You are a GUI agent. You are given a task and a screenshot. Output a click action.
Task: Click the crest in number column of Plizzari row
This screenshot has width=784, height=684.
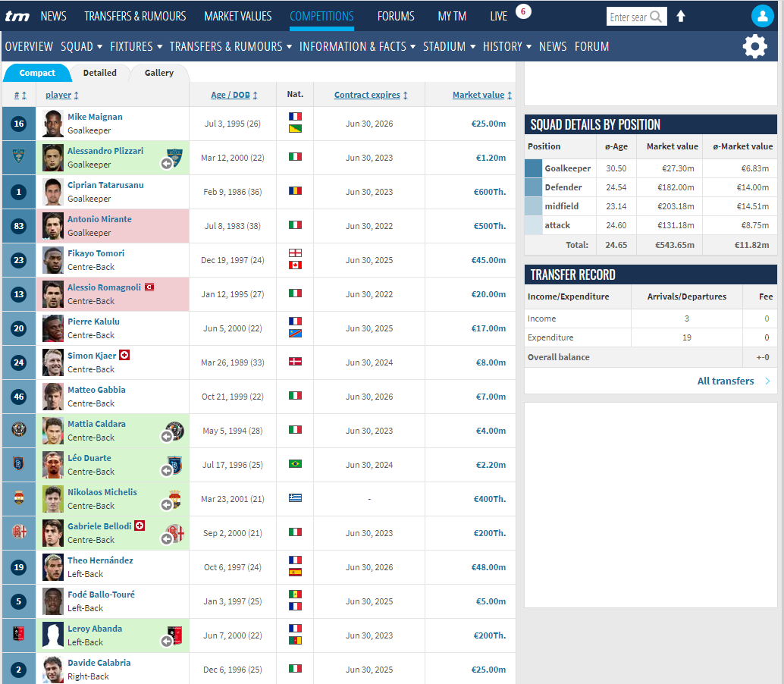[18, 156]
